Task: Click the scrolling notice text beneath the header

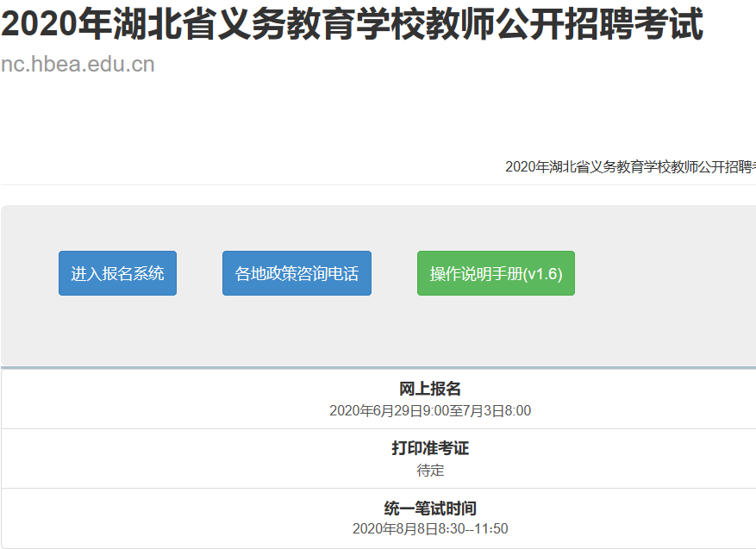Action: 630,167
